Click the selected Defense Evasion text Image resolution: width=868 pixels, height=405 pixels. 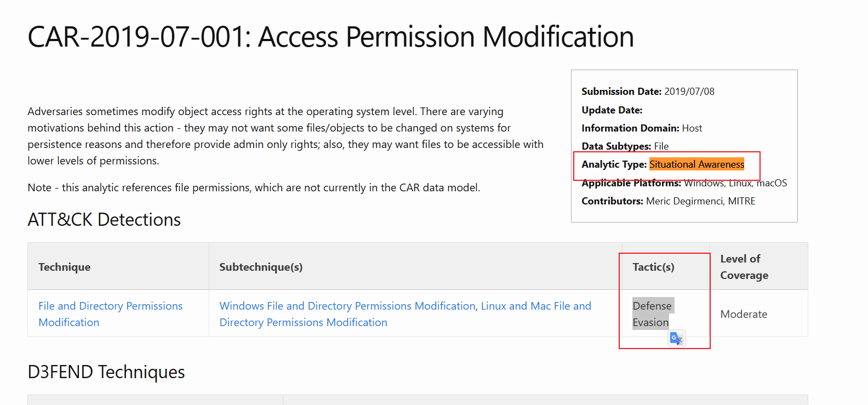[x=652, y=313]
